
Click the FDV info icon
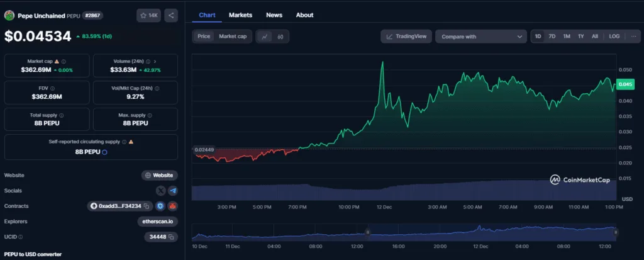(53, 88)
